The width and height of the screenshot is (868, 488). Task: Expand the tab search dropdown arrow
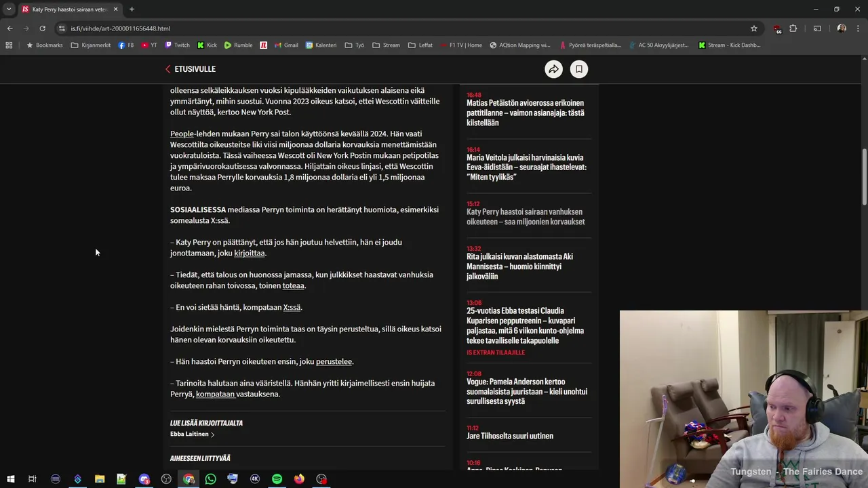click(9, 9)
